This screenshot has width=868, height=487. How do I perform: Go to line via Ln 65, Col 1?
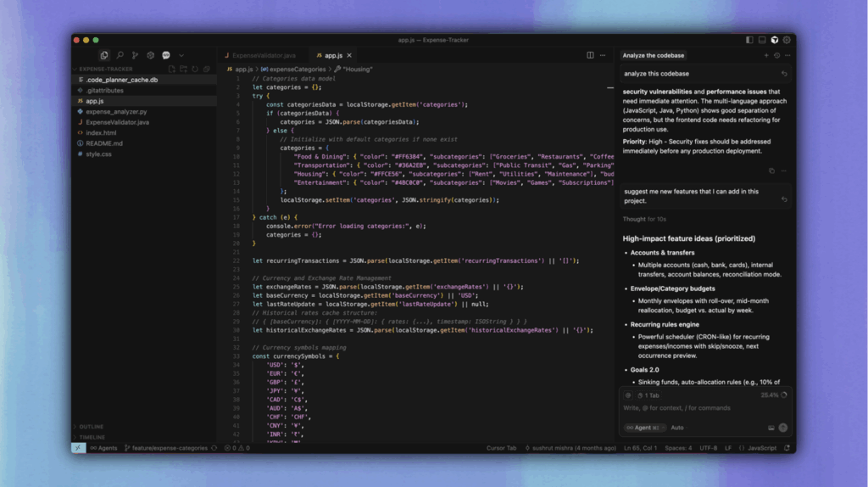point(641,448)
